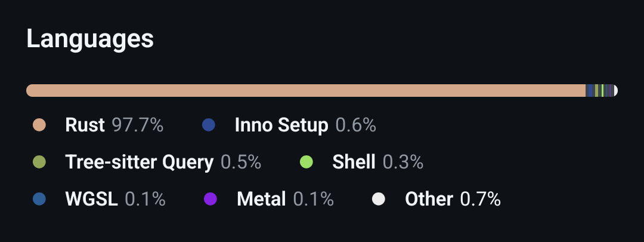Click the purple Metal color dot
644x242 pixels.
pos(210,199)
